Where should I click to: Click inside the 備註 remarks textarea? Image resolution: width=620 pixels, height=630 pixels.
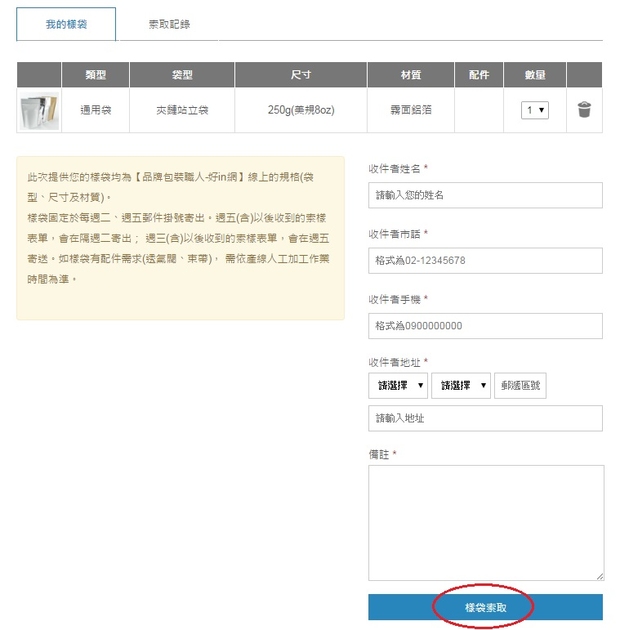(x=485, y=522)
